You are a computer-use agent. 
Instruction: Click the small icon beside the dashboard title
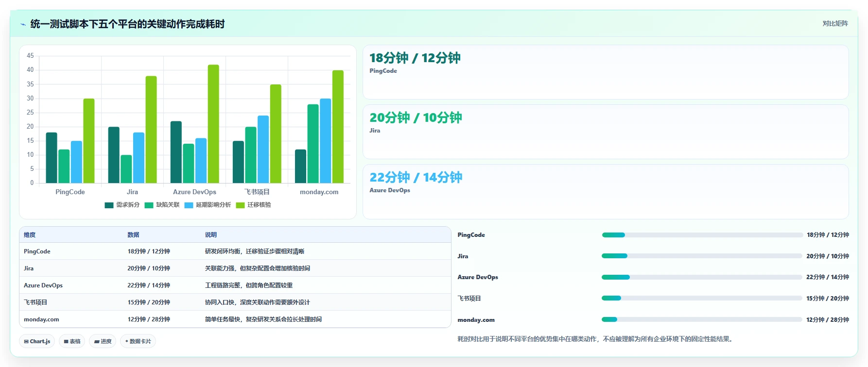(x=23, y=24)
